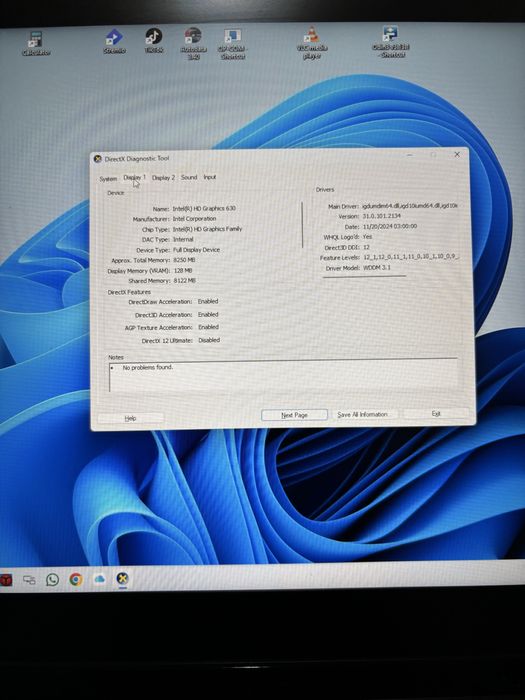Click the Help button
Screen dimensions: 525x700
[130, 418]
